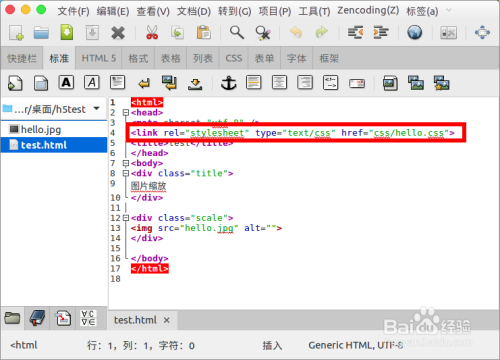
Task: Expand the menu bar overflow chevron
Action: 449,10
